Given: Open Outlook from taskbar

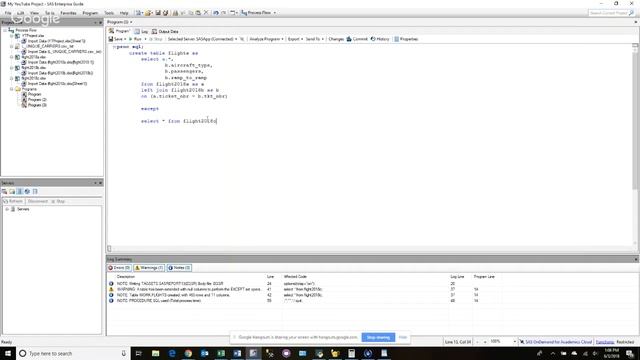Looking at the screenshot, I should 204,353.
